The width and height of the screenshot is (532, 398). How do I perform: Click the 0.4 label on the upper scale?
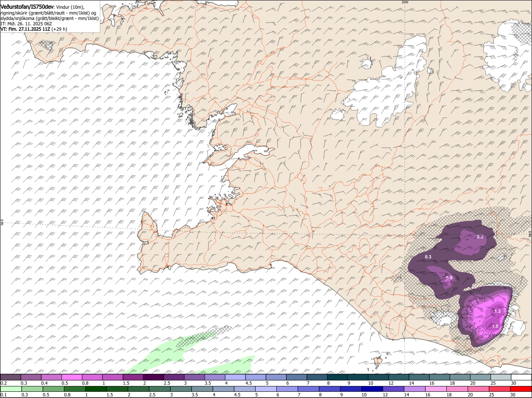pos(44,383)
